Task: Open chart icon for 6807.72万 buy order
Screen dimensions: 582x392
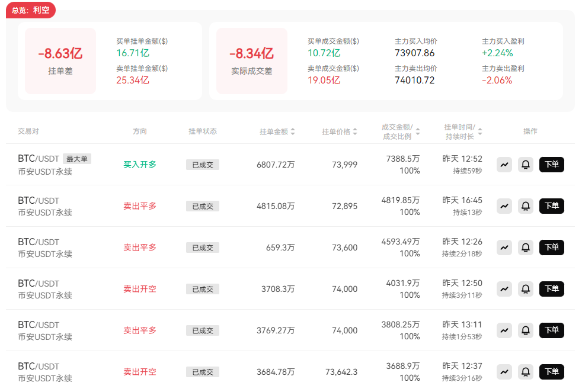Action: coord(504,165)
